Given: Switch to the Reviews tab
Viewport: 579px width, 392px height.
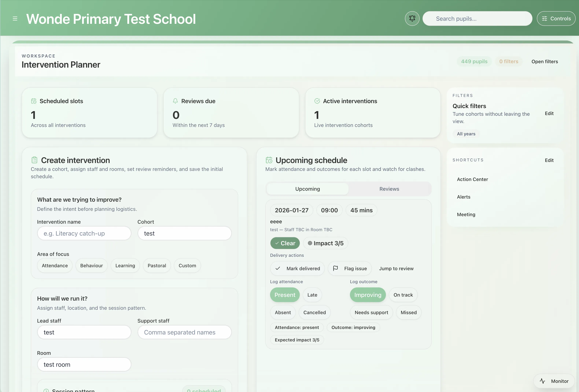Looking at the screenshot, I should (x=389, y=189).
